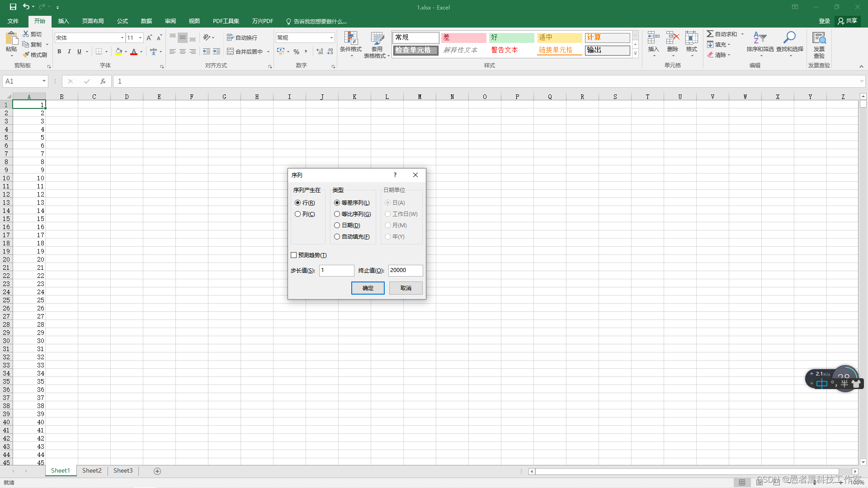Click the 插入 ribbon tab
The image size is (868, 488).
pos(64,21)
